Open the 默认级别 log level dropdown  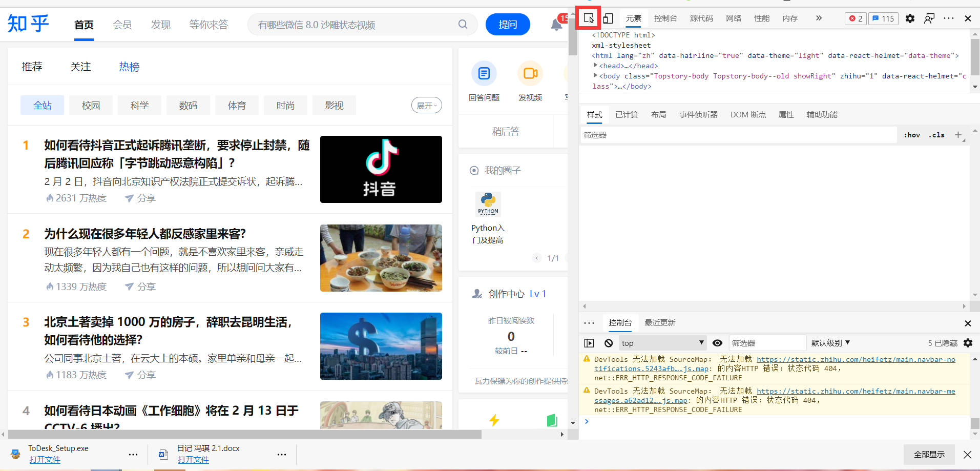point(830,343)
